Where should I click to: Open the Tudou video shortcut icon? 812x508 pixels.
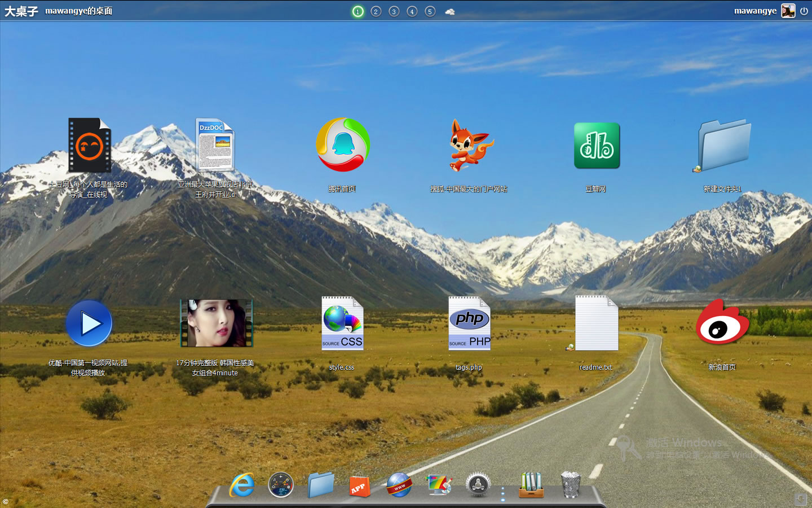pos(89,145)
